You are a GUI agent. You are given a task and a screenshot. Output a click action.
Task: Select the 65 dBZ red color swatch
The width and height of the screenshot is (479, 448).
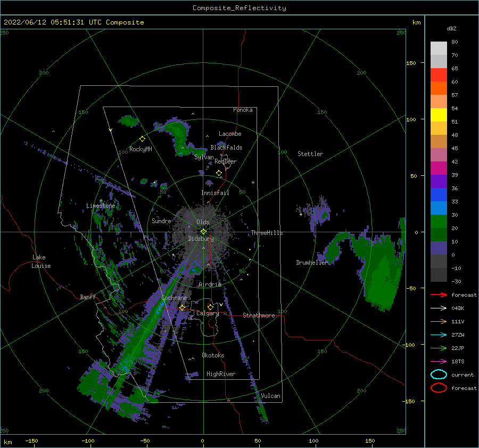click(x=439, y=75)
